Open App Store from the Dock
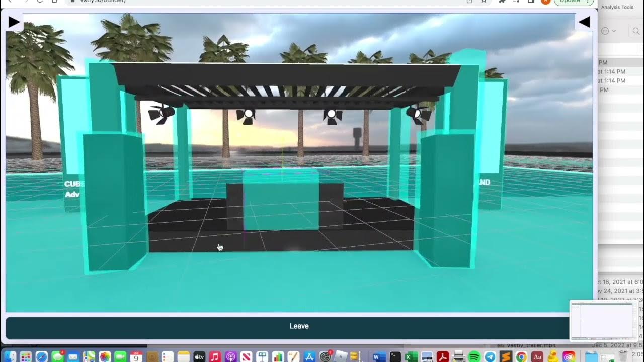Viewport: 644px width, 362px height. [x=309, y=356]
